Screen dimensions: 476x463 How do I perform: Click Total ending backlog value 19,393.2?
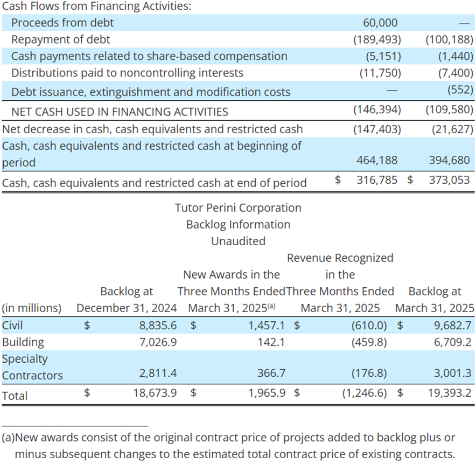[x=450, y=393]
